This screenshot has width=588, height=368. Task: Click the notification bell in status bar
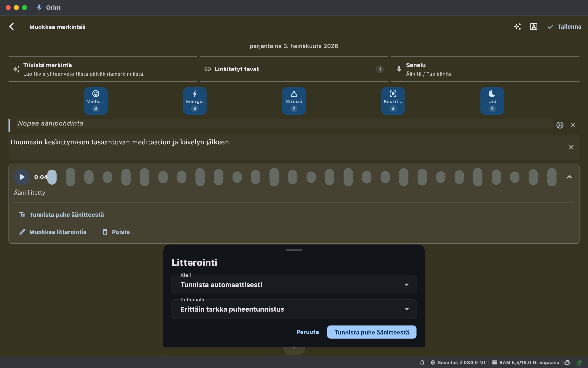tap(422, 363)
